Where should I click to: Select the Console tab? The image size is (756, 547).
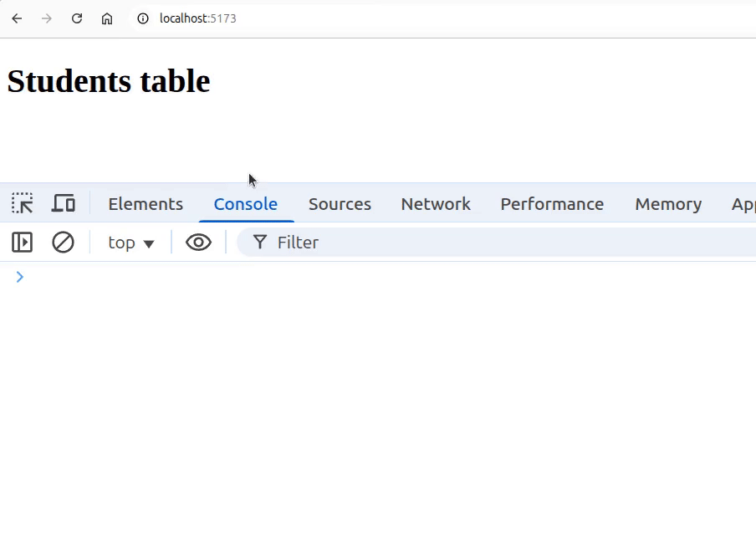[x=245, y=204]
